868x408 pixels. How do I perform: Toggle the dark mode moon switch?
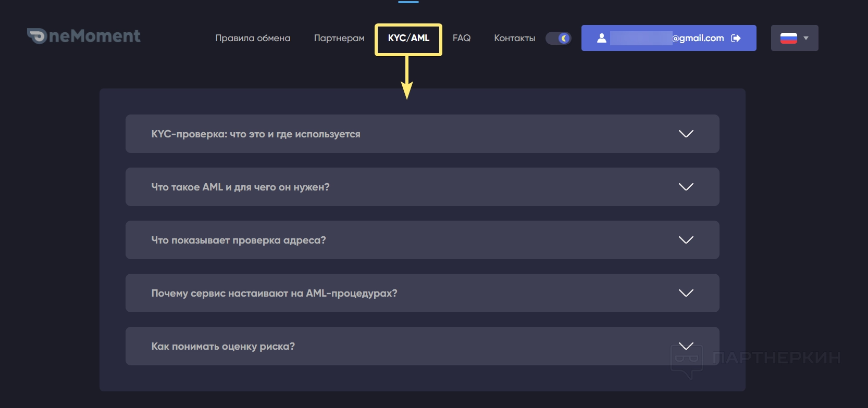(559, 38)
